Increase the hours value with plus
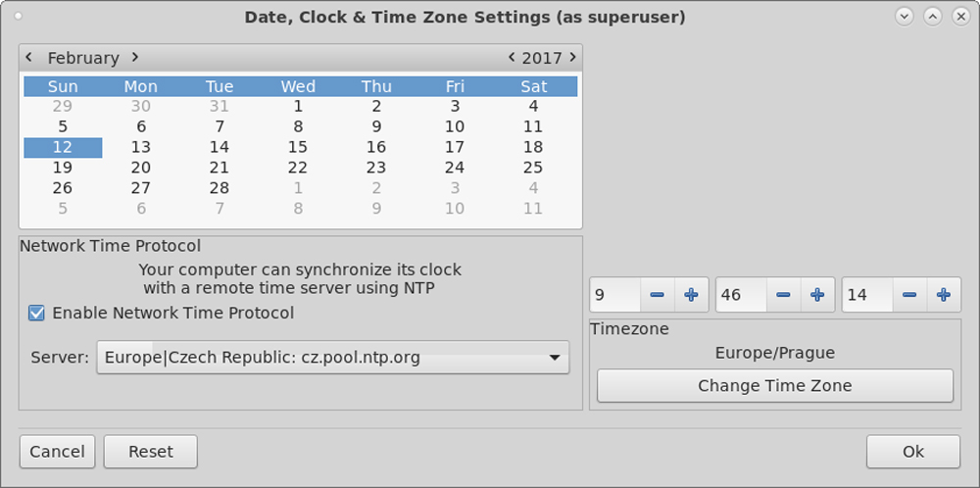 click(691, 295)
